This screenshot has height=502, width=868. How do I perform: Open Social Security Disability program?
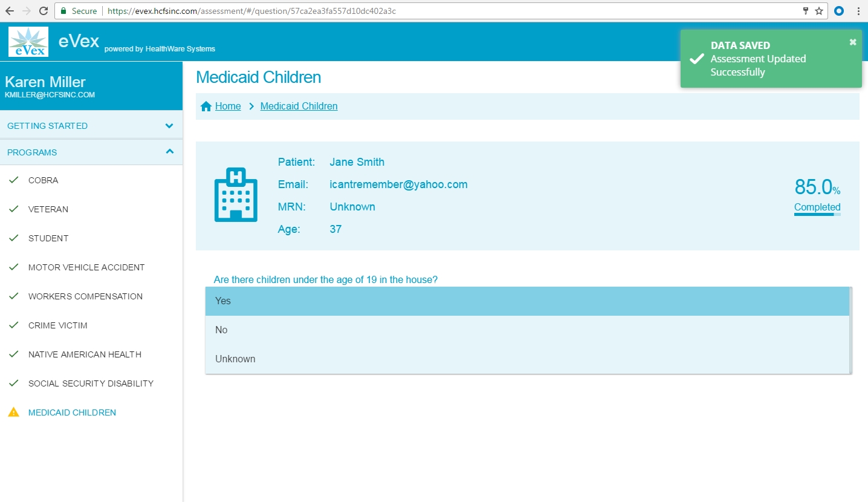pyautogui.click(x=91, y=383)
